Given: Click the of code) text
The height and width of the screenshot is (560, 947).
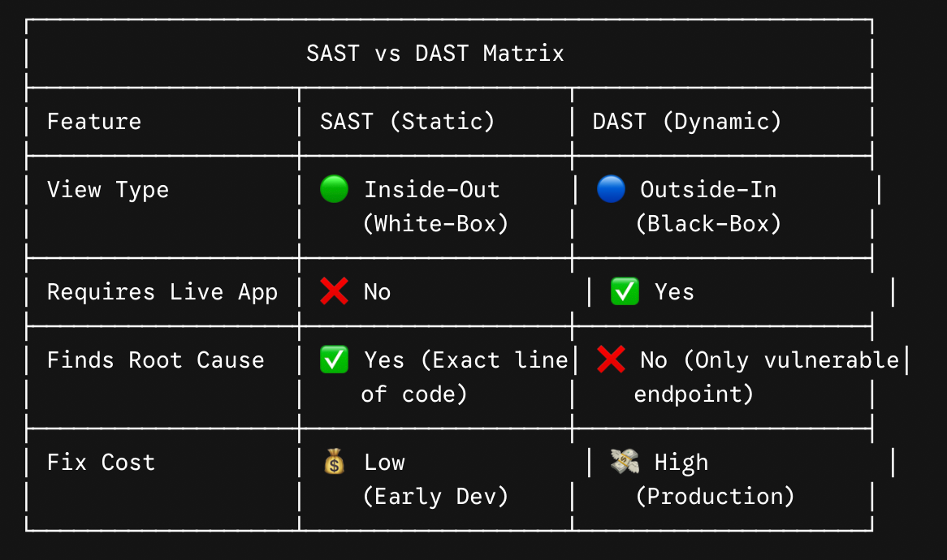Looking at the screenshot, I should click(414, 394).
